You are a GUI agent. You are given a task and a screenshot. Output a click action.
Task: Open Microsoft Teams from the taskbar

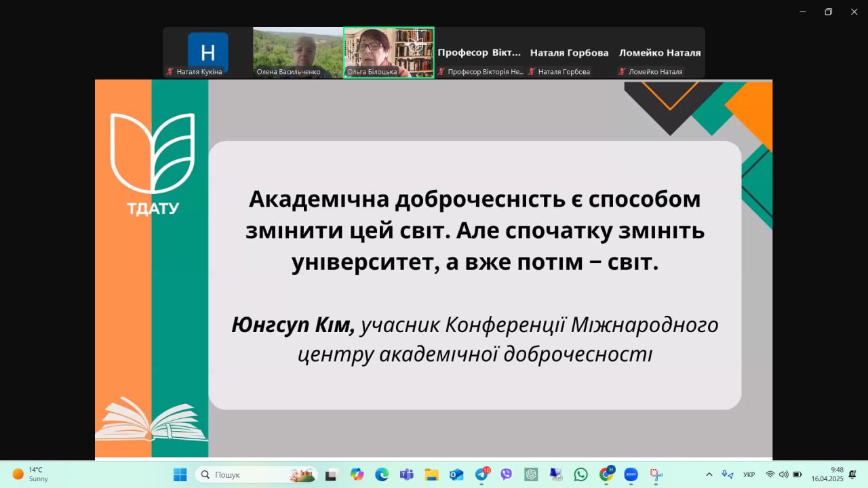coord(407,474)
